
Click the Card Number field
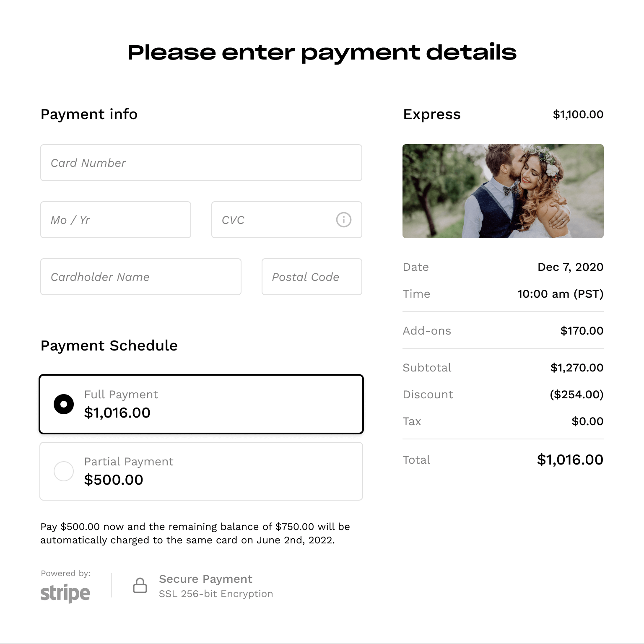coord(201,163)
